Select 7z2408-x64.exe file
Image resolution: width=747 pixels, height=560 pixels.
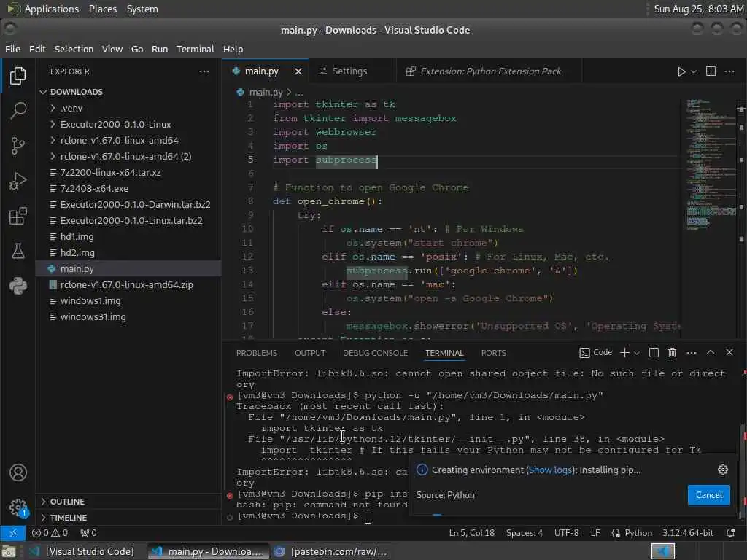tap(128, 189)
